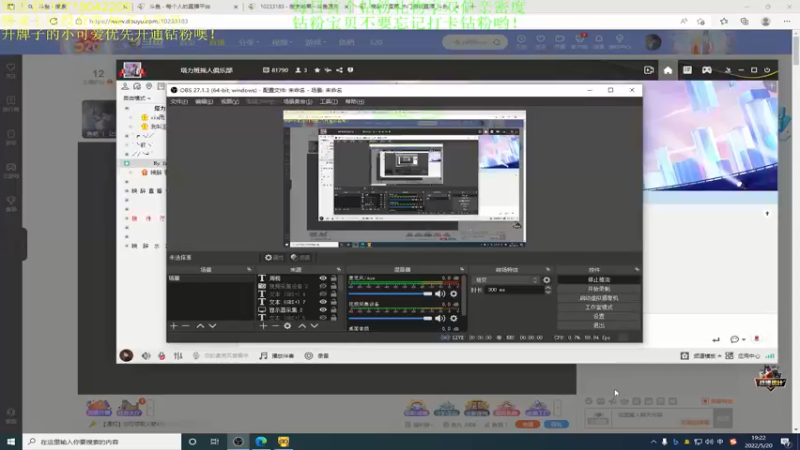The height and width of the screenshot is (450, 800).
Task: Toggle the lock on the first source row
Action: (334, 278)
